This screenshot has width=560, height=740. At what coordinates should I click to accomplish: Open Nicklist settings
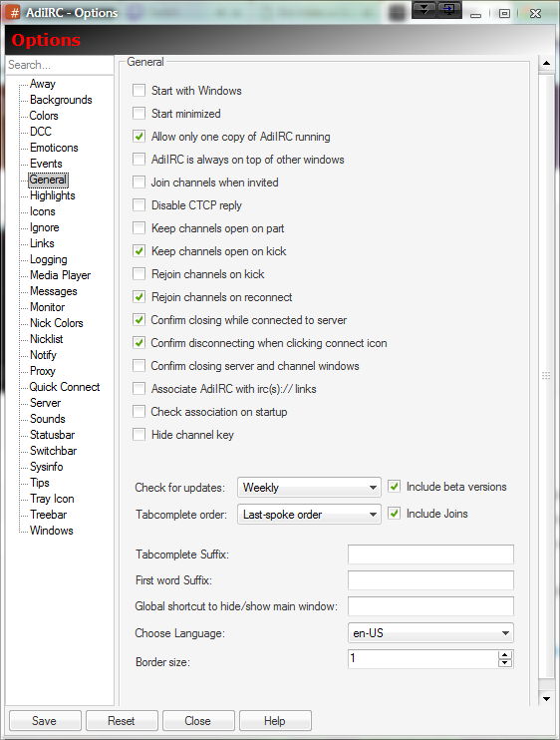(46, 339)
